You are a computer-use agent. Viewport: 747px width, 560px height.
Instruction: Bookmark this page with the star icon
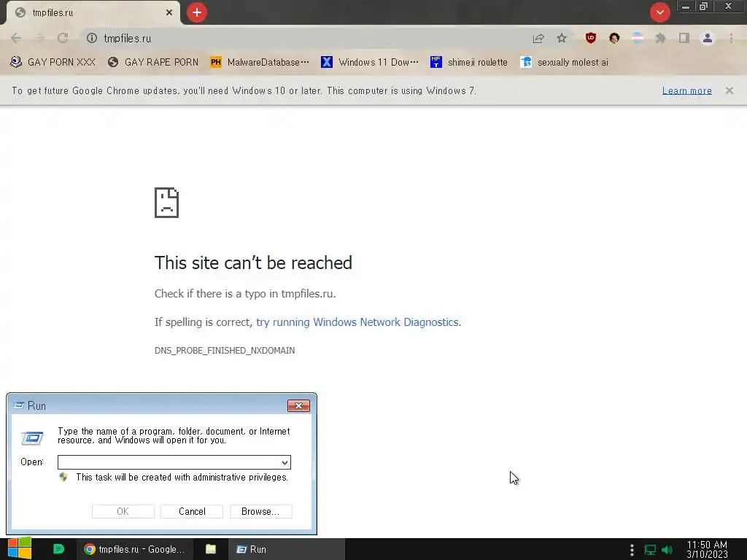(x=562, y=38)
